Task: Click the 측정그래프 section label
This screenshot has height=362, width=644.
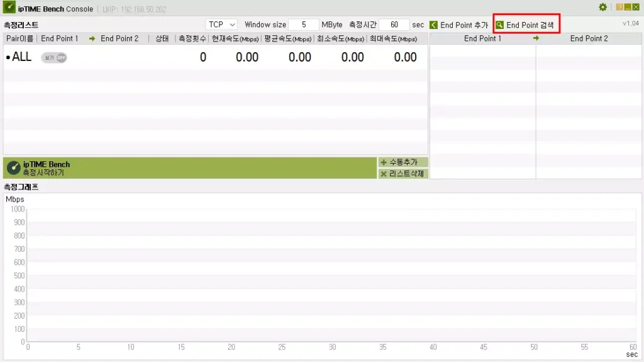Action: click(x=21, y=187)
